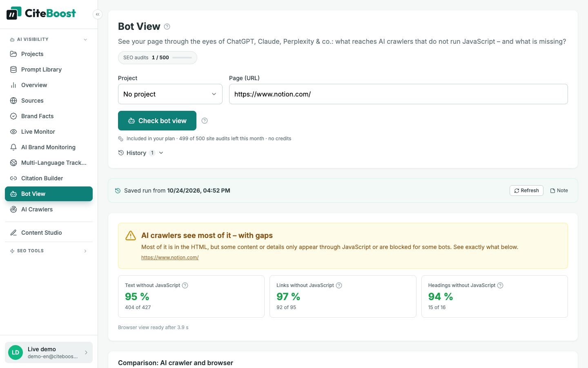Open Content Studio

[x=49, y=233]
